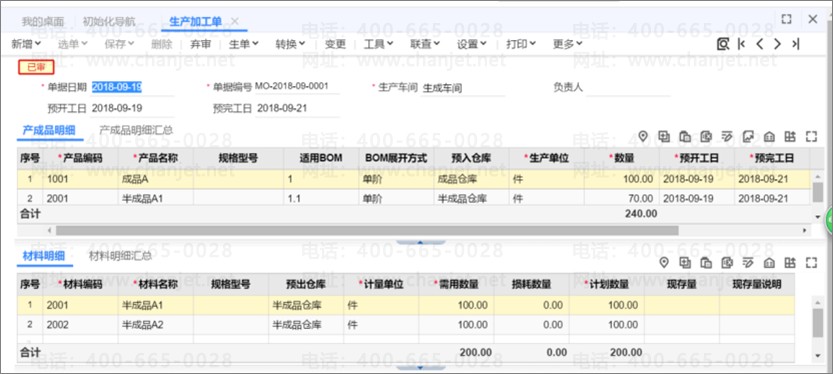Switch to the 材料明细汇总 tab
This screenshot has height=374, width=833.
pos(120,256)
